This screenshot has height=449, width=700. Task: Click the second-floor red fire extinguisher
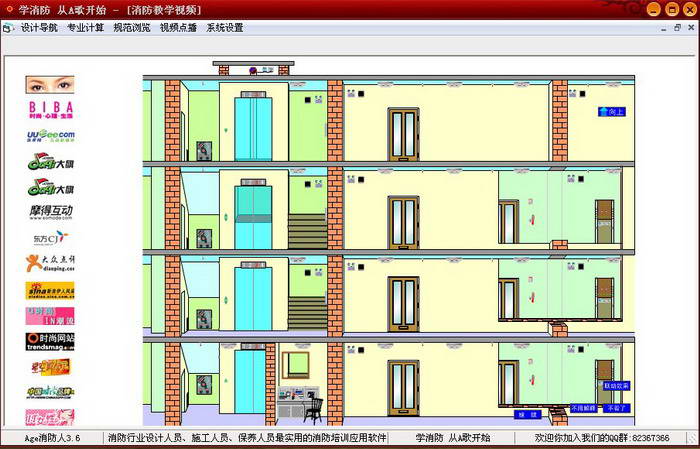point(532,298)
